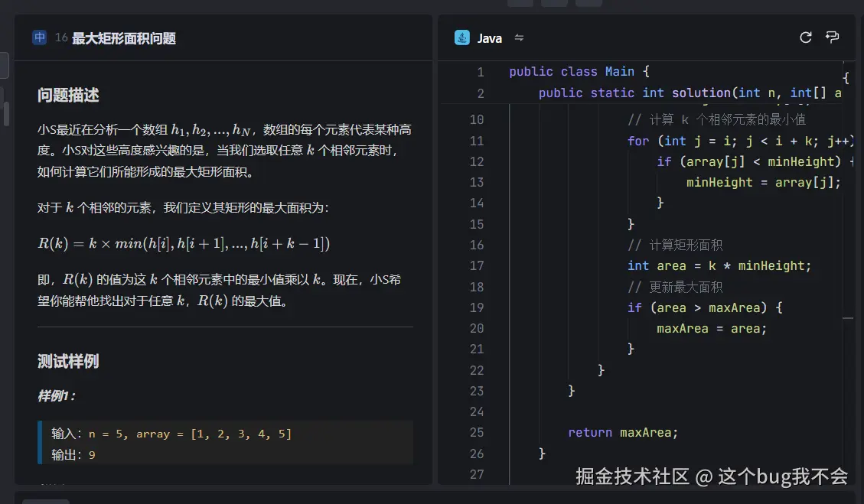Open the code comparison icon beside refresh
This screenshot has height=504, width=864.
[832, 37]
